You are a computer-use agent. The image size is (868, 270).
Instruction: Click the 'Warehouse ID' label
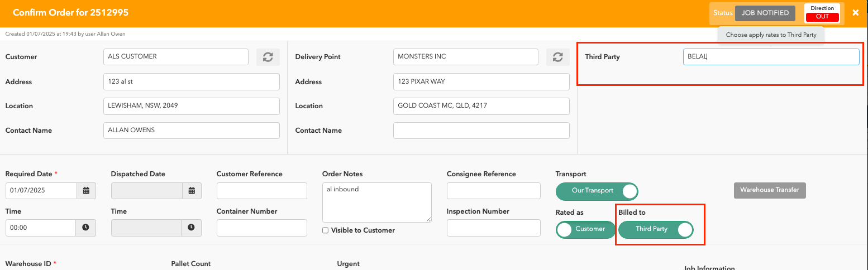(x=28, y=264)
